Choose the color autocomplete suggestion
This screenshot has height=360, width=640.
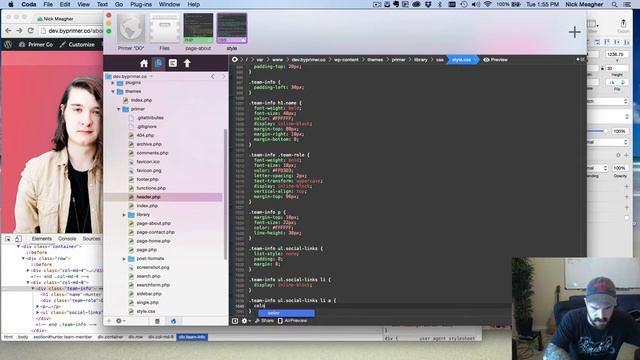click(x=286, y=313)
